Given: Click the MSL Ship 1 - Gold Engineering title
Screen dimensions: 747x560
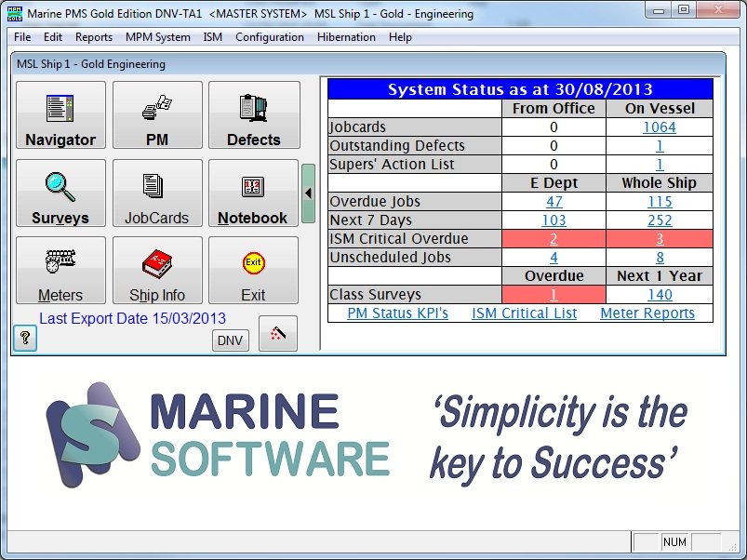Looking at the screenshot, I should pos(91,64).
